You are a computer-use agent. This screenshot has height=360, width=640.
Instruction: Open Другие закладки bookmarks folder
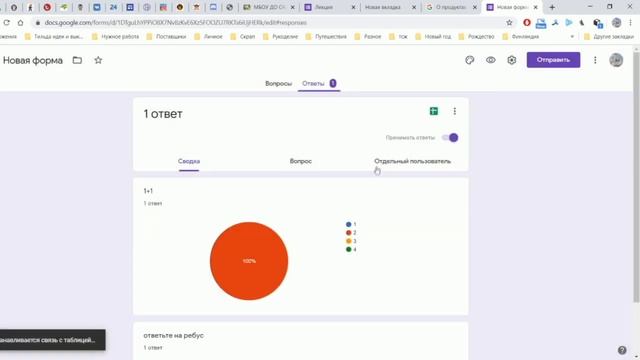[609, 37]
